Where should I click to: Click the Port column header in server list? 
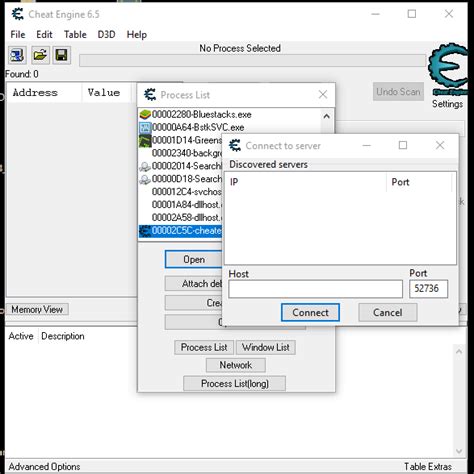pos(419,182)
